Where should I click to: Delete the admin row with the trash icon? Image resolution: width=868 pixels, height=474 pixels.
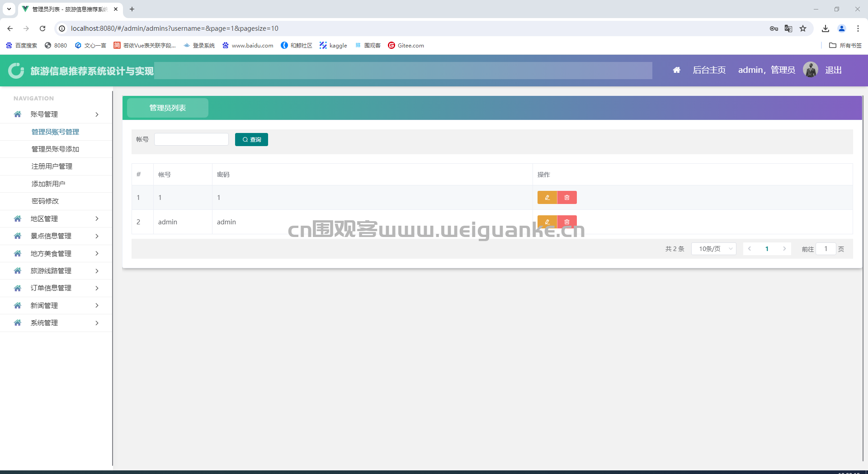click(567, 222)
